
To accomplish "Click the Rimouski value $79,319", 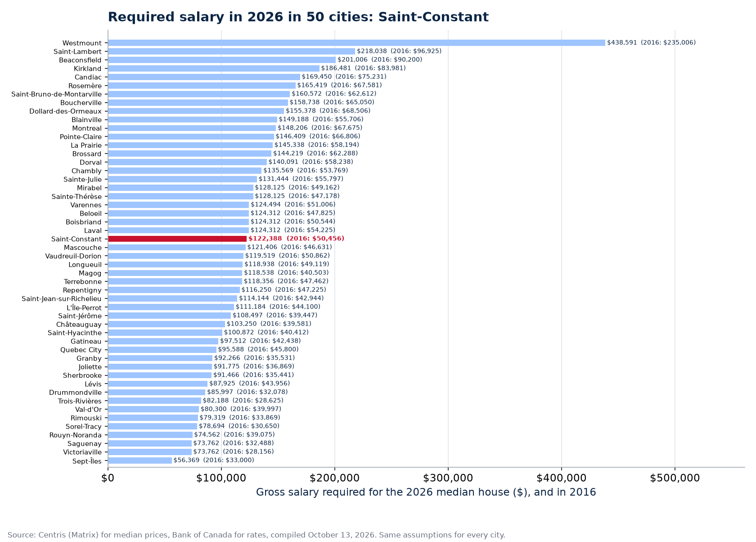I will point(240,418).
